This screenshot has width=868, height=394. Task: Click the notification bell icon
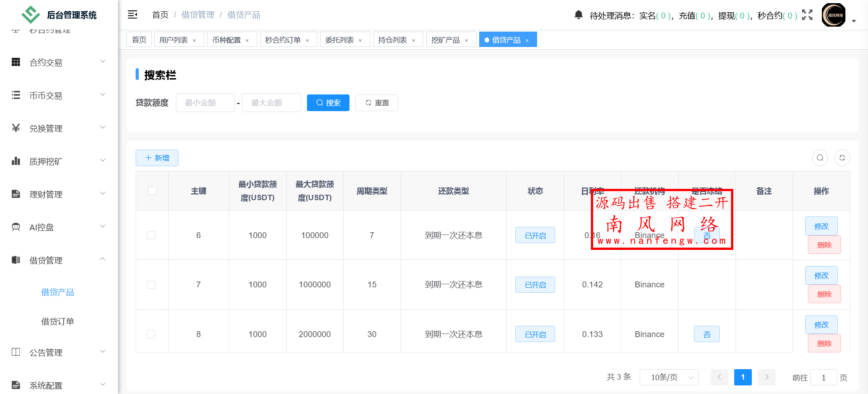click(x=578, y=15)
